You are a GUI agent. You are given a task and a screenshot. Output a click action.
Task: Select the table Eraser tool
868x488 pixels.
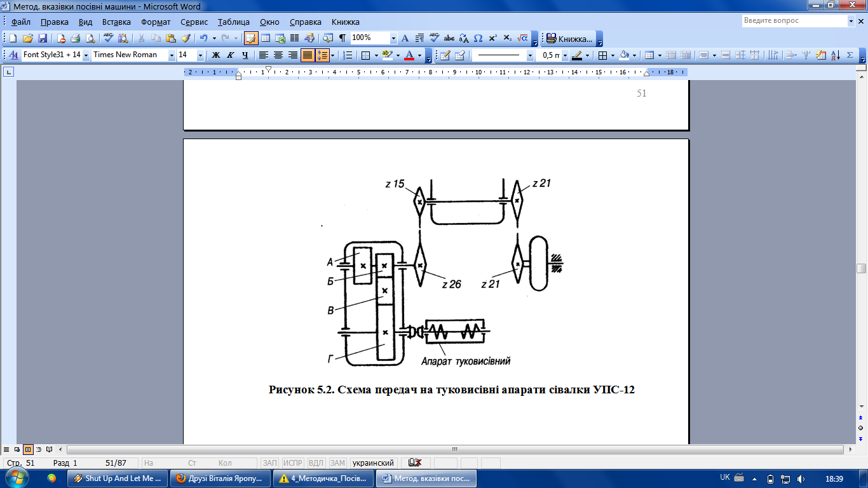click(x=460, y=55)
